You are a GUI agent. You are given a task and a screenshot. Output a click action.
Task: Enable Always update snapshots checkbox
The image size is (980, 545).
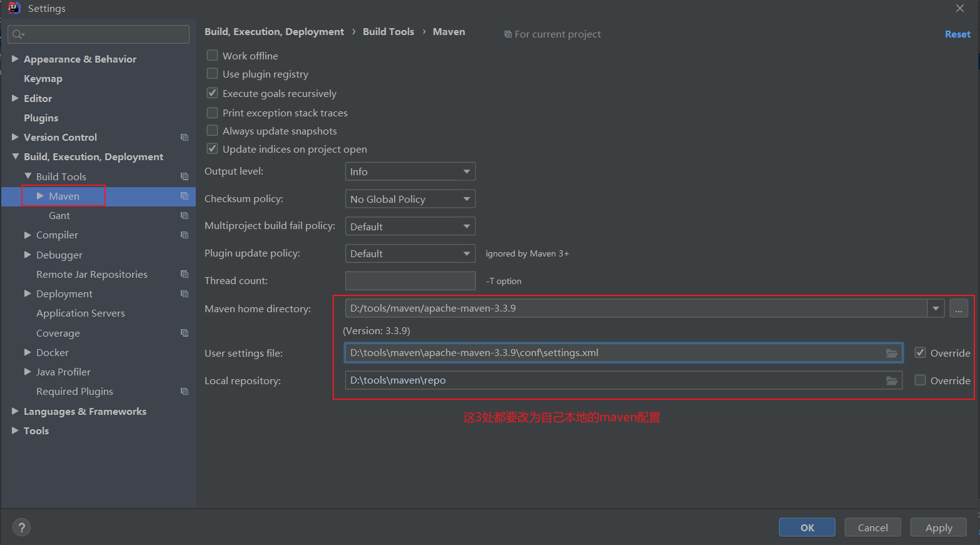pos(213,130)
